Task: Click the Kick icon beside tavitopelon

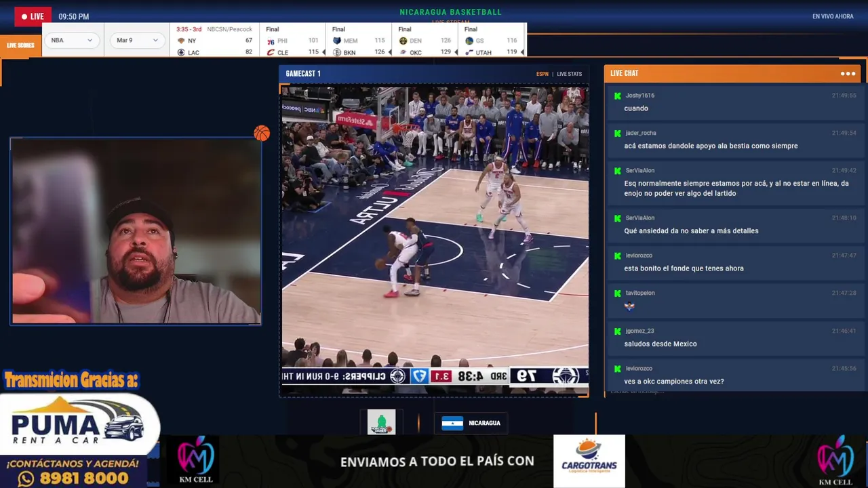Action: (x=617, y=293)
